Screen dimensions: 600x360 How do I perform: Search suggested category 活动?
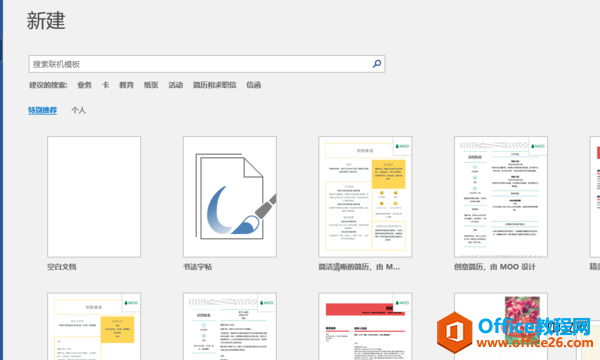(176, 85)
